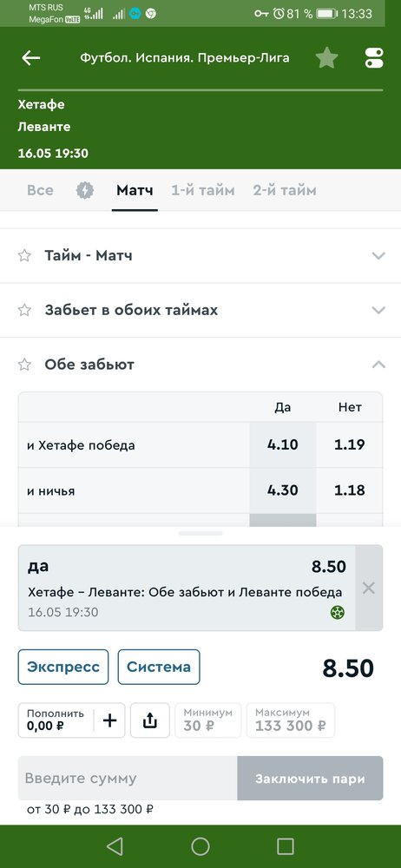This screenshot has width=401, height=868.
Task: Open the lightning quick bets tab
Action: point(85,190)
